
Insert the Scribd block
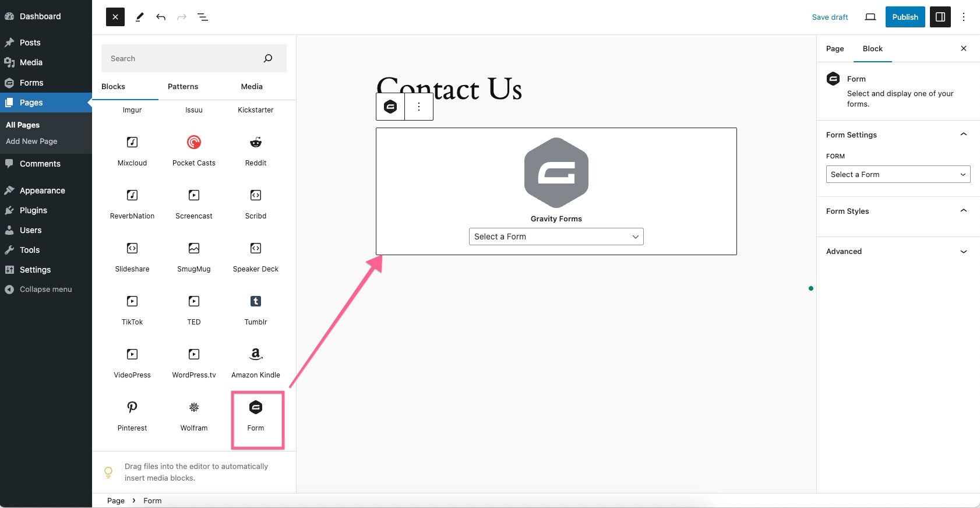(256, 204)
